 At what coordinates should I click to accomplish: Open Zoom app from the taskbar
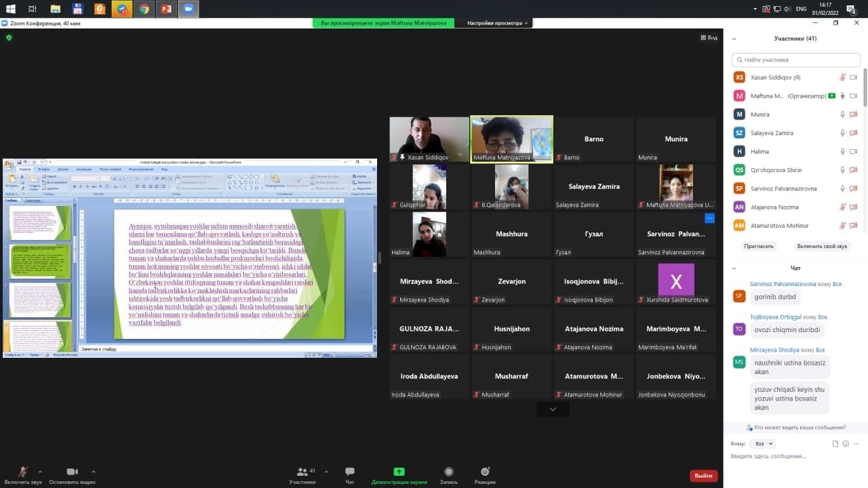coord(188,9)
